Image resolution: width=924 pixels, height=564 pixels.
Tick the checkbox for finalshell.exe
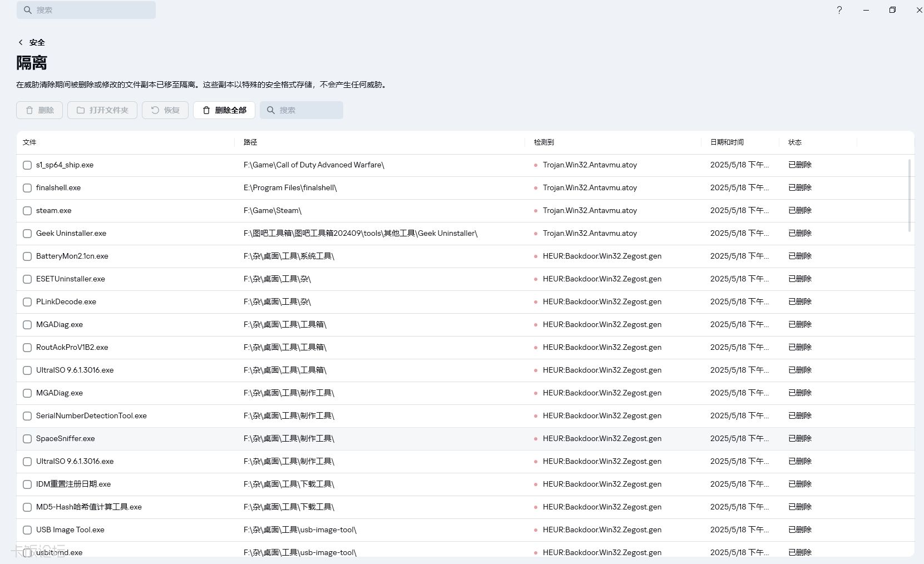coord(27,188)
